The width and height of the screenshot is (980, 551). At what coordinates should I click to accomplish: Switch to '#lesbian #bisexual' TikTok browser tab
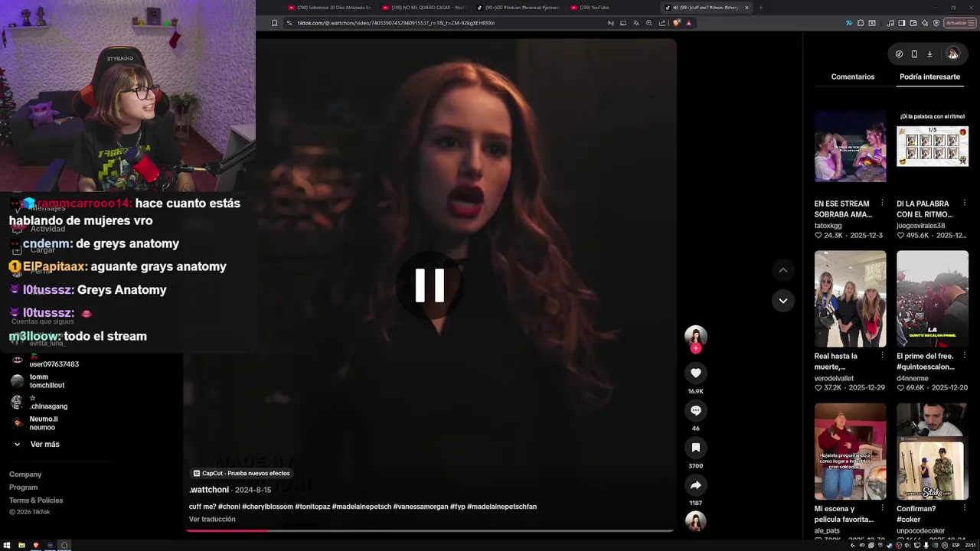[x=518, y=8]
